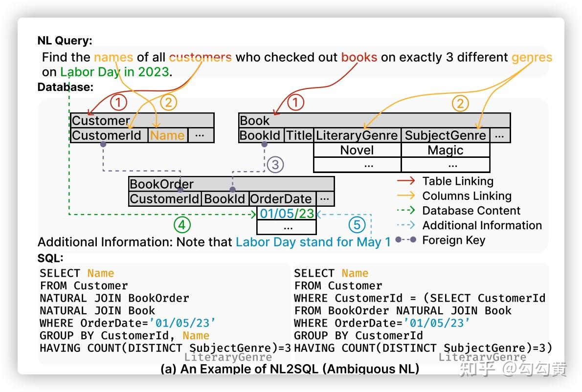Expand the ellipsis row under OrderDate values
Screen dimensions: 582x392
point(286,227)
